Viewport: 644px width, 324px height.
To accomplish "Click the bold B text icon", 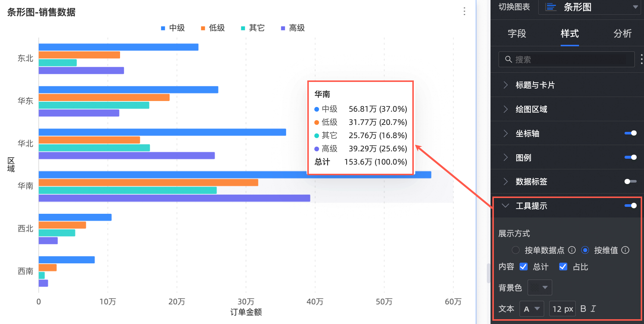I will [x=583, y=309].
